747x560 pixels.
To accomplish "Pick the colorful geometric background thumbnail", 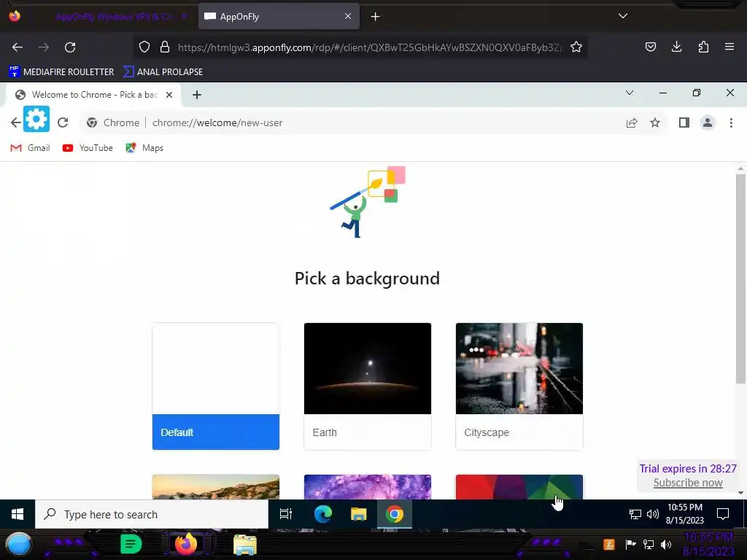I will (x=519, y=487).
